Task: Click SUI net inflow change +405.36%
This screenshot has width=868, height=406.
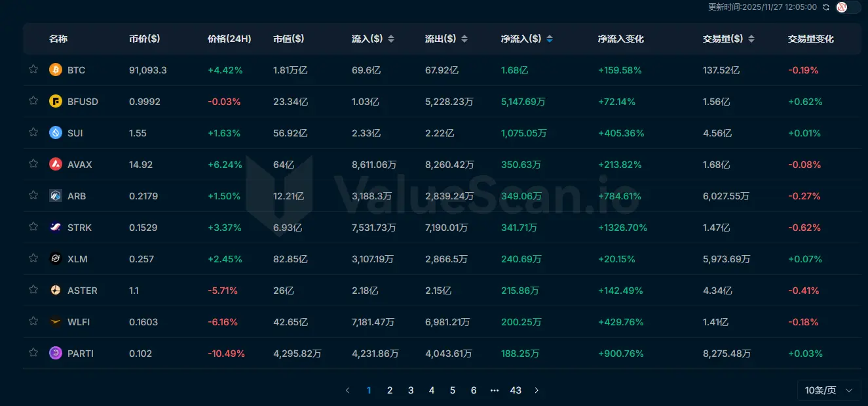Action: [621, 133]
